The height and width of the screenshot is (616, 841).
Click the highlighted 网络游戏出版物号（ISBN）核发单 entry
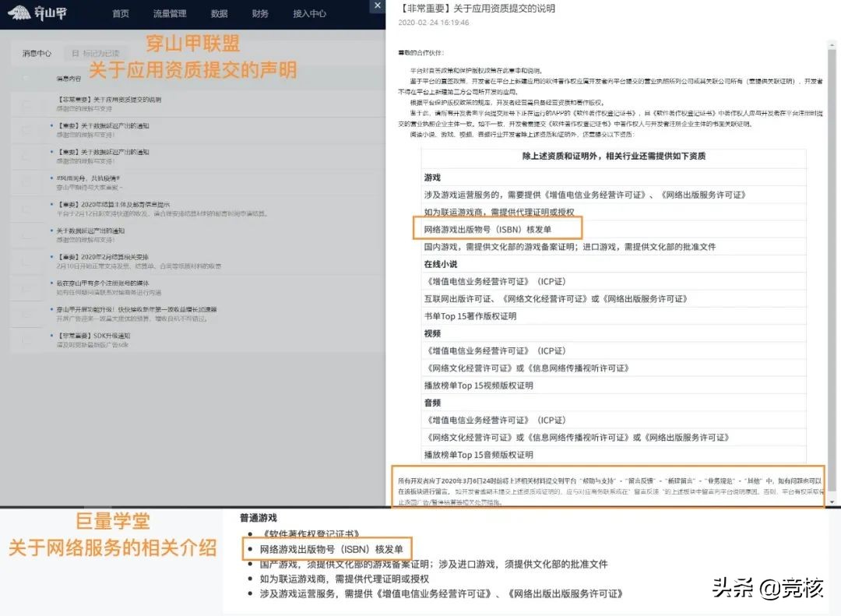[x=498, y=228]
